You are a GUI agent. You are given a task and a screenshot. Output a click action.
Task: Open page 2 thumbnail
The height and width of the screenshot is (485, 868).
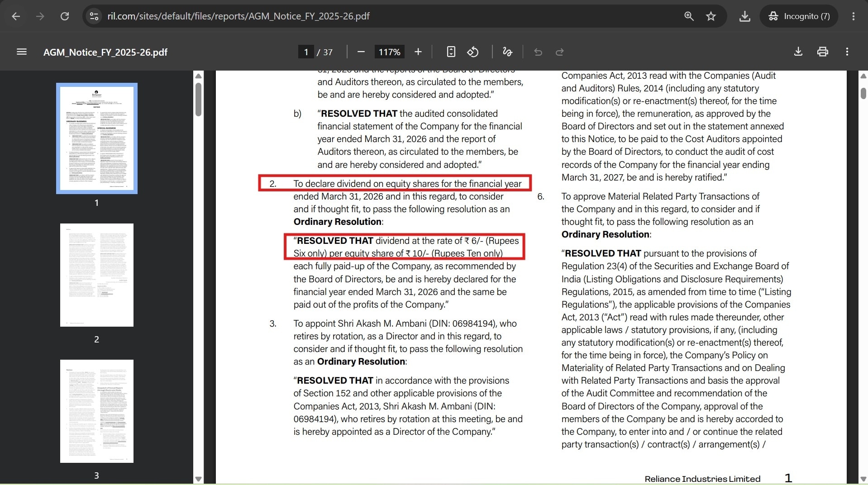[97, 275]
